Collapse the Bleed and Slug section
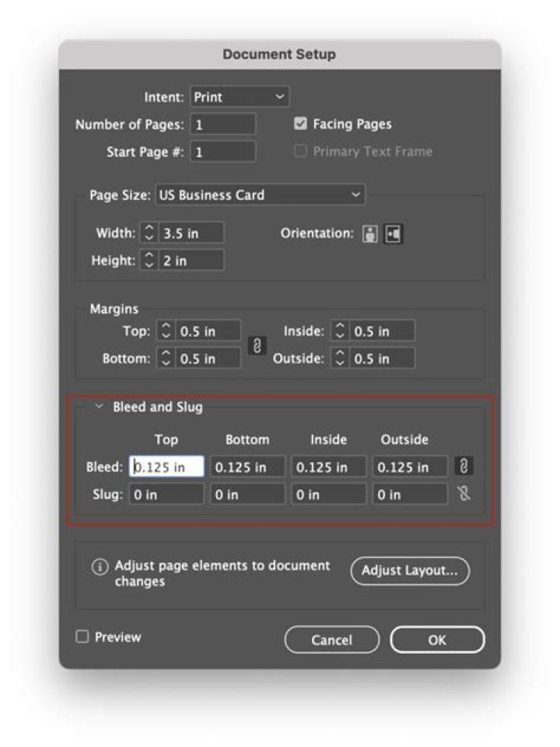 pos(100,407)
